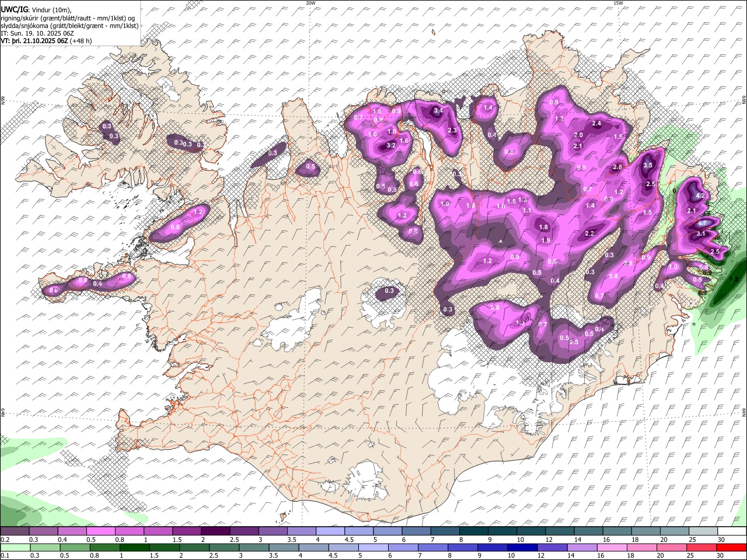Click the '1.9' value on the map

pos(546,240)
